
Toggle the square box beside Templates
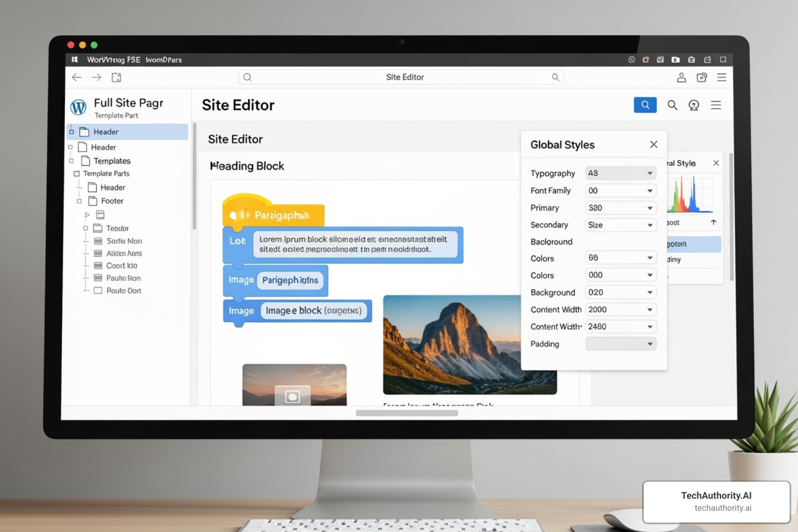point(72,161)
